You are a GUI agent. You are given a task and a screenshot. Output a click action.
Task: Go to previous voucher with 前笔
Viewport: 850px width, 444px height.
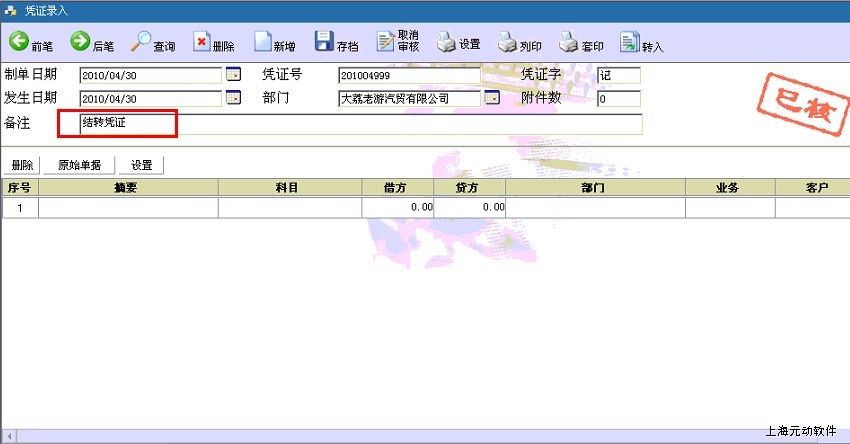pyautogui.click(x=31, y=43)
